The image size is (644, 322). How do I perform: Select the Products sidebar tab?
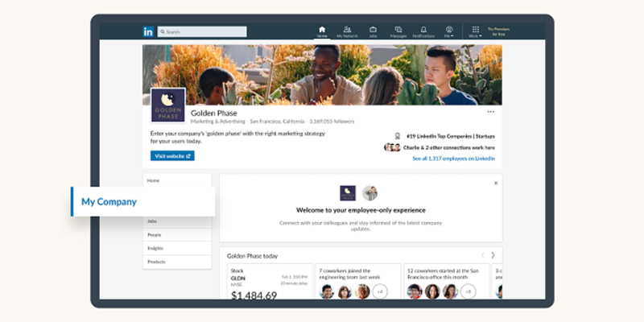tap(177, 262)
